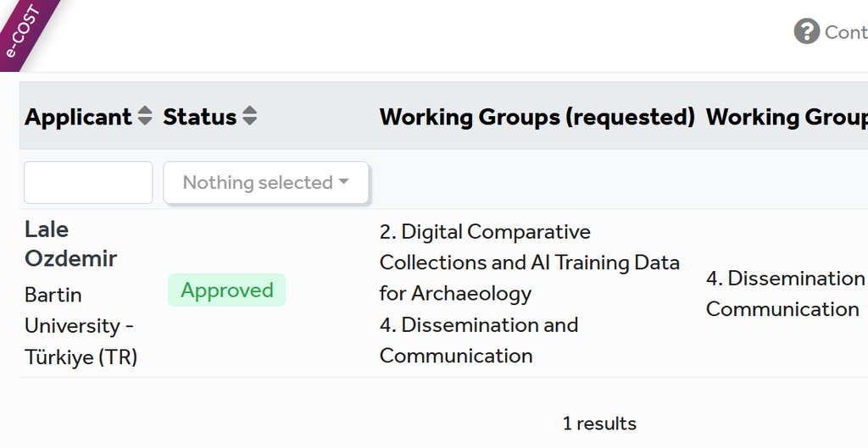Click requested 'Dissemination and Communication' entry
868x448 pixels.
[x=478, y=340]
